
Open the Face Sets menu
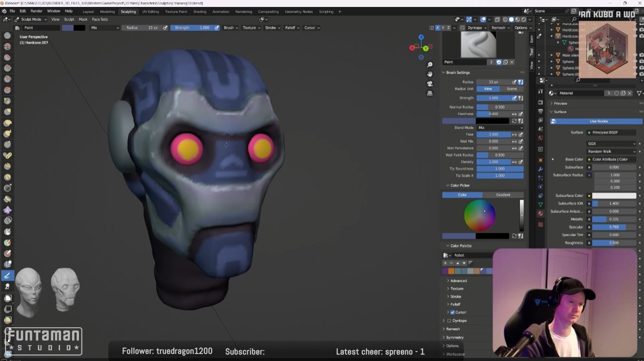coord(100,19)
